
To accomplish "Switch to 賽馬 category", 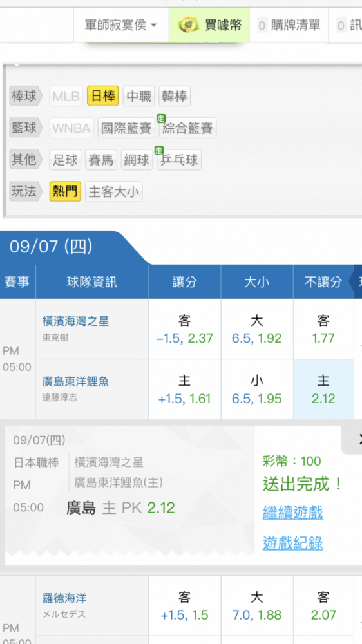I will coord(101,159).
